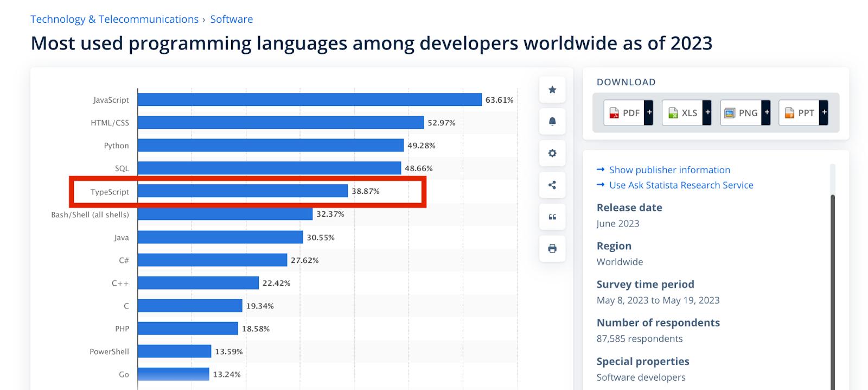Viewport: 868px width, 390px height.
Task: Click Show publisher information link
Action: [669, 170]
